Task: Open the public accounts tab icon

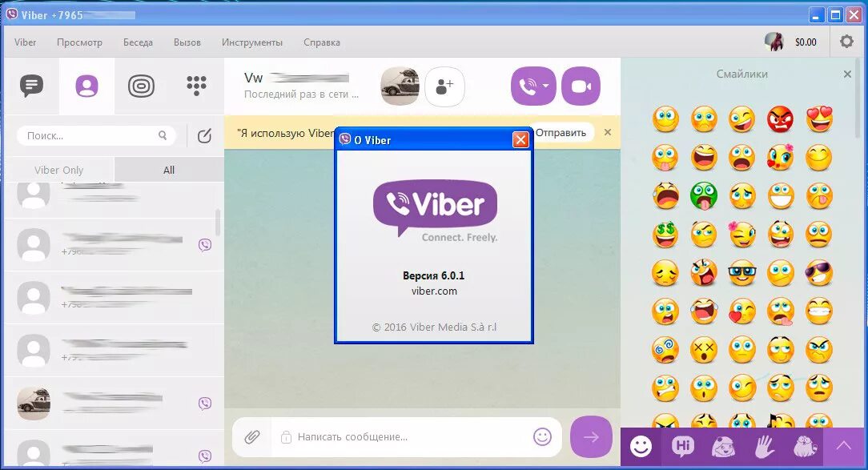Action: 141,86
